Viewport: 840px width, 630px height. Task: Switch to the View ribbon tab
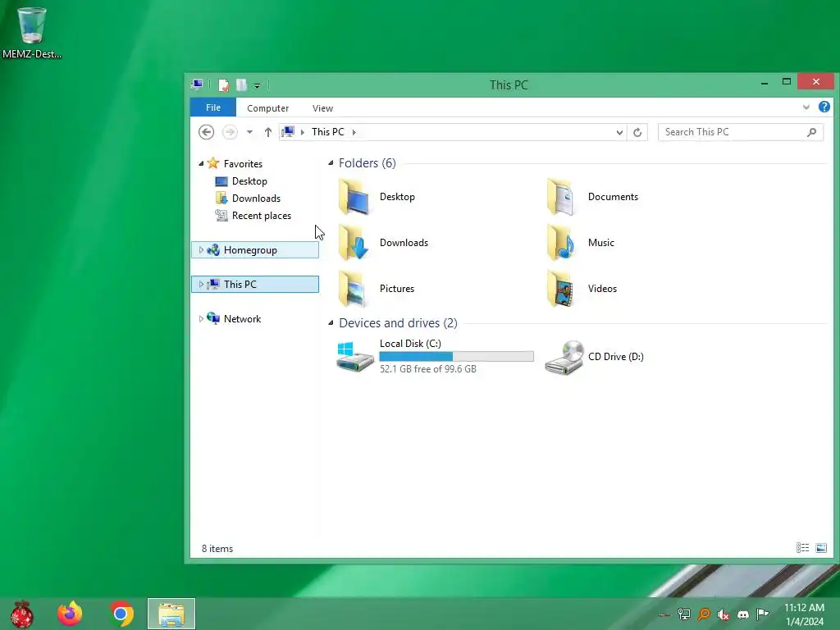pos(322,108)
